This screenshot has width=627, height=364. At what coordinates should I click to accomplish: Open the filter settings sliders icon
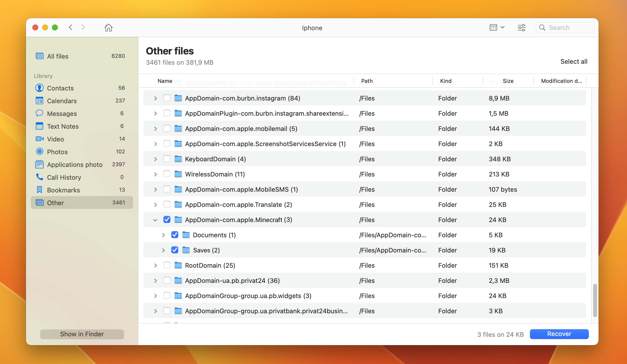click(521, 28)
